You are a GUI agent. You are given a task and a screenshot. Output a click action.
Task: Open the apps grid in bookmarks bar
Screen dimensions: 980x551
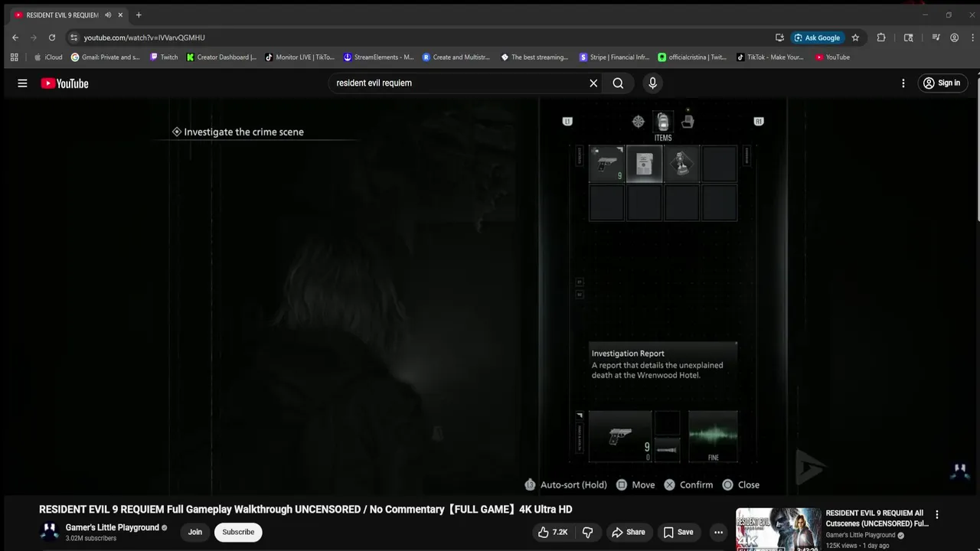pos(14,57)
